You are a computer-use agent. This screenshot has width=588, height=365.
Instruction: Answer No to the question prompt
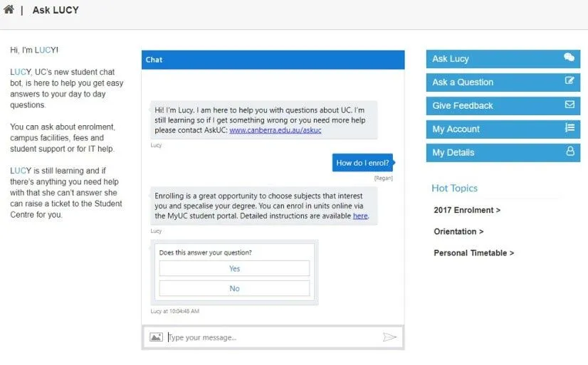pyautogui.click(x=234, y=288)
